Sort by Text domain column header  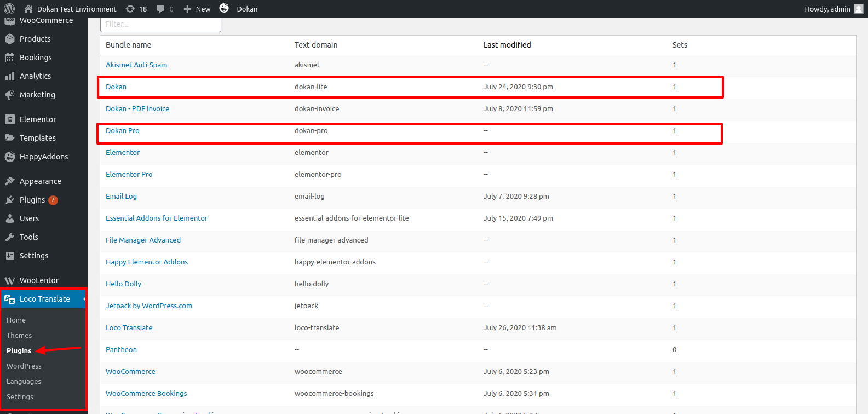click(x=316, y=45)
